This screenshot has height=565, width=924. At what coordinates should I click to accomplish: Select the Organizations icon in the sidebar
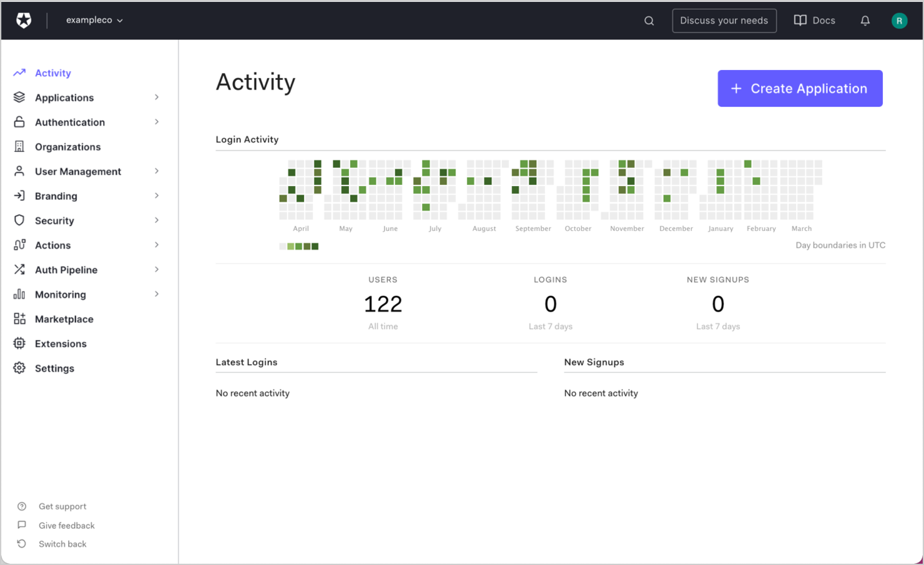point(19,146)
